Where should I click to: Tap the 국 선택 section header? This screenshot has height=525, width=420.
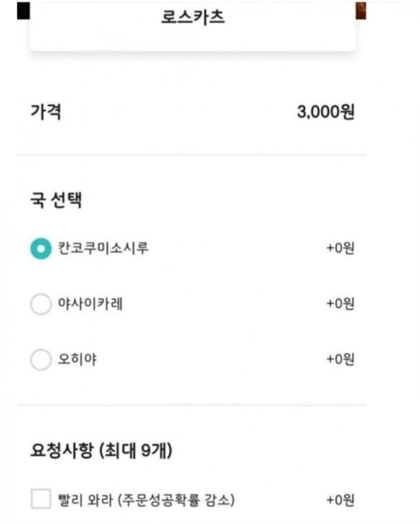tap(56, 201)
